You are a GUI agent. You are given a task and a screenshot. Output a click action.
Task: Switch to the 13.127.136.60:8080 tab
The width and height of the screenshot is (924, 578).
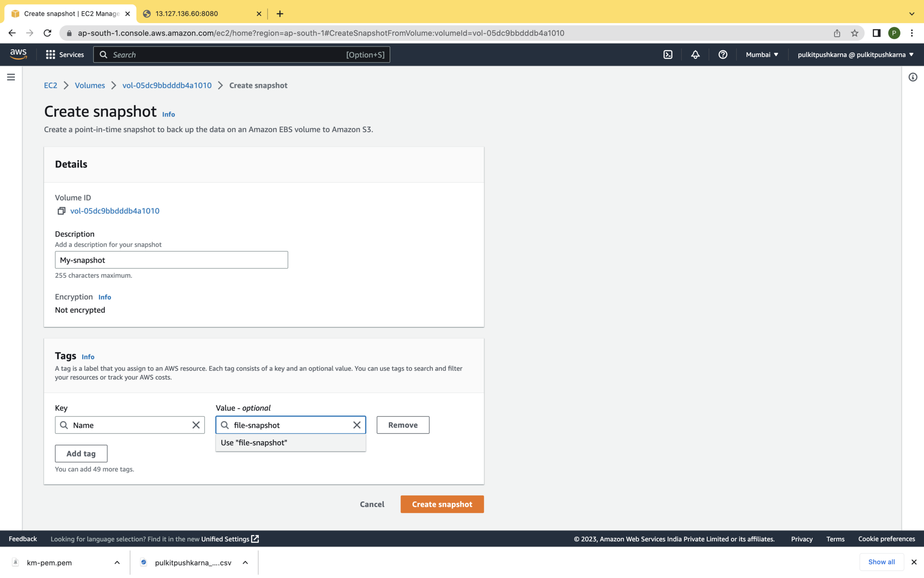(x=201, y=14)
